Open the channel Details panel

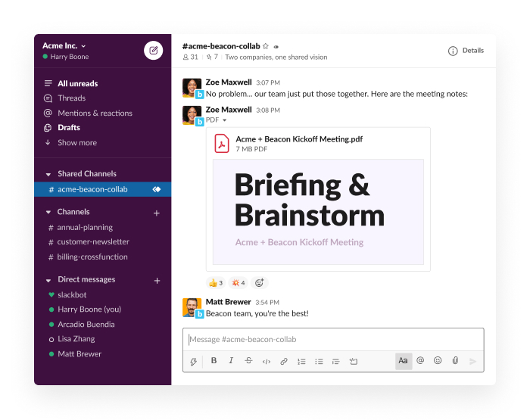point(466,51)
